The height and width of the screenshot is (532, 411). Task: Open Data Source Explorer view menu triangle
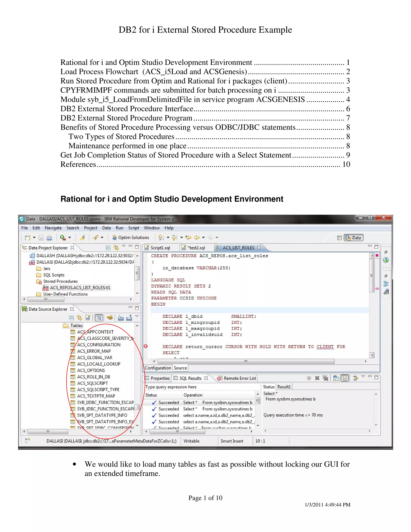click(137, 316)
